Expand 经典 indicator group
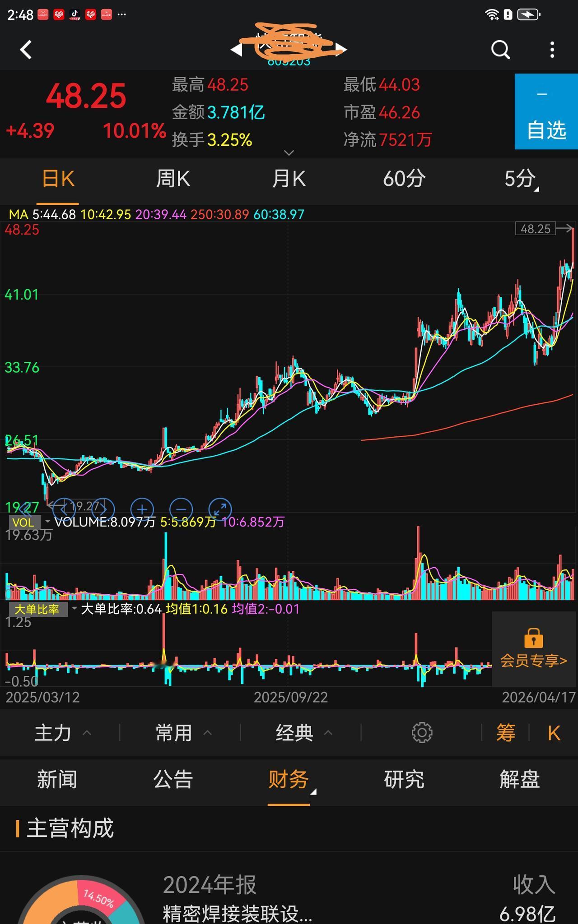Screen dimensions: 578x924 pyautogui.click(x=304, y=733)
